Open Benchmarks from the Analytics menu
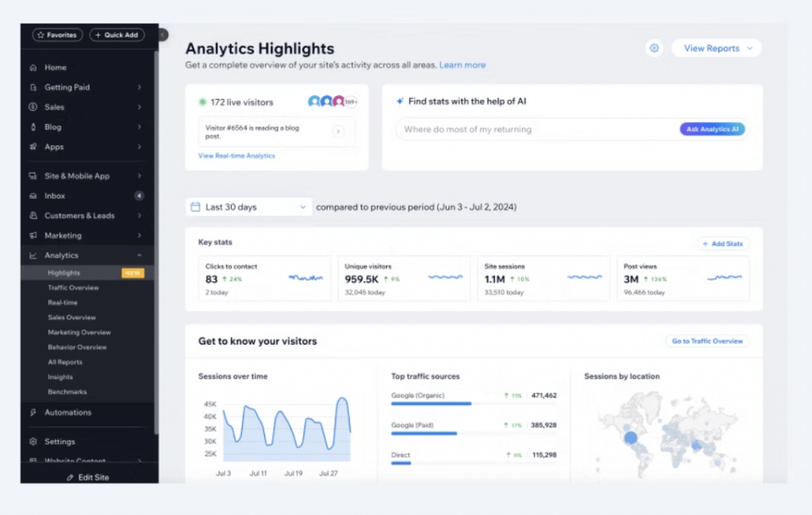812x515 pixels. click(67, 391)
